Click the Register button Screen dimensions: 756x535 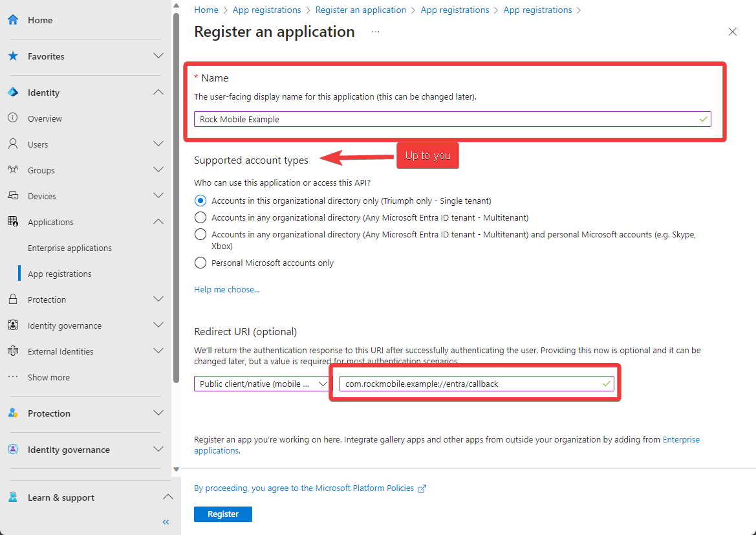pyautogui.click(x=222, y=514)
